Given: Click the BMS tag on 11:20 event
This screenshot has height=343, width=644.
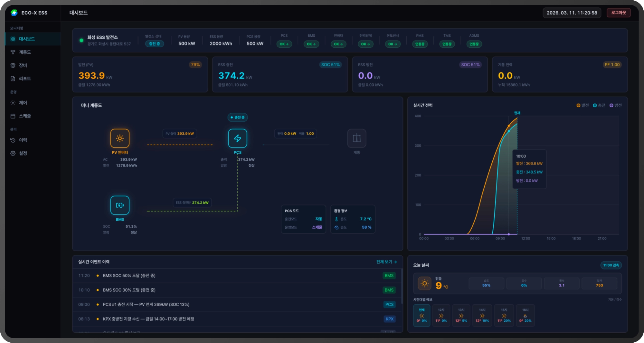Looking at the screenshot, I should 389,276.
